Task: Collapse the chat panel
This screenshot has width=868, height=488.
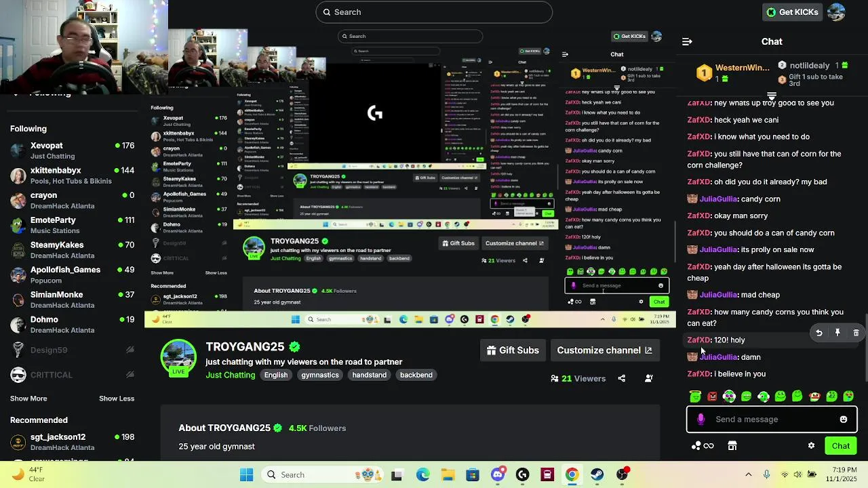Action: (x=687, y=42)
